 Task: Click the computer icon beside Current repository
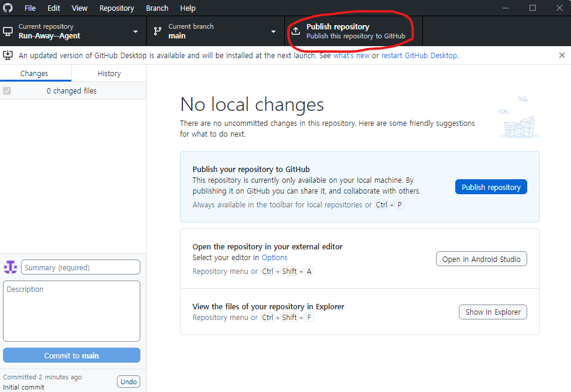click(8, 31)
